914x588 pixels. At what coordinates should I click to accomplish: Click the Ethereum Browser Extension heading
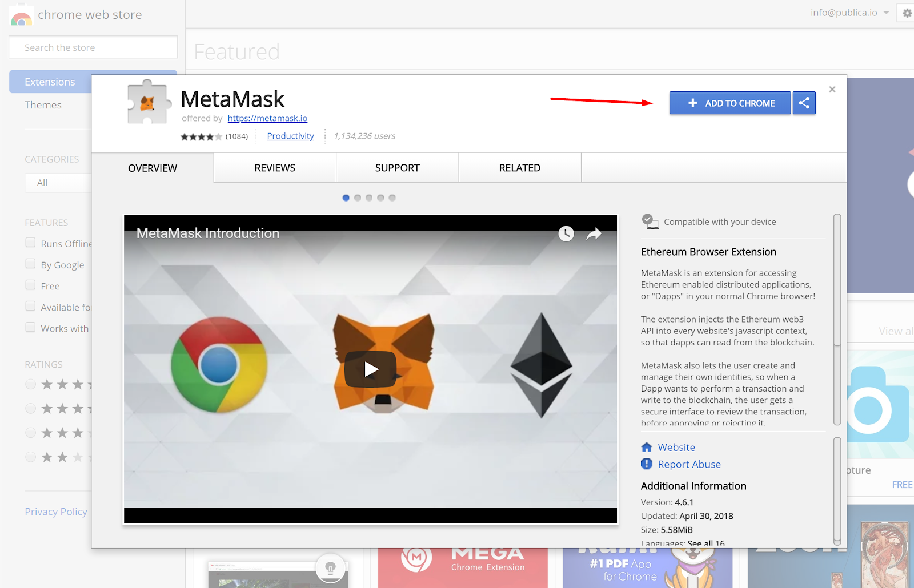coord(708,252)
